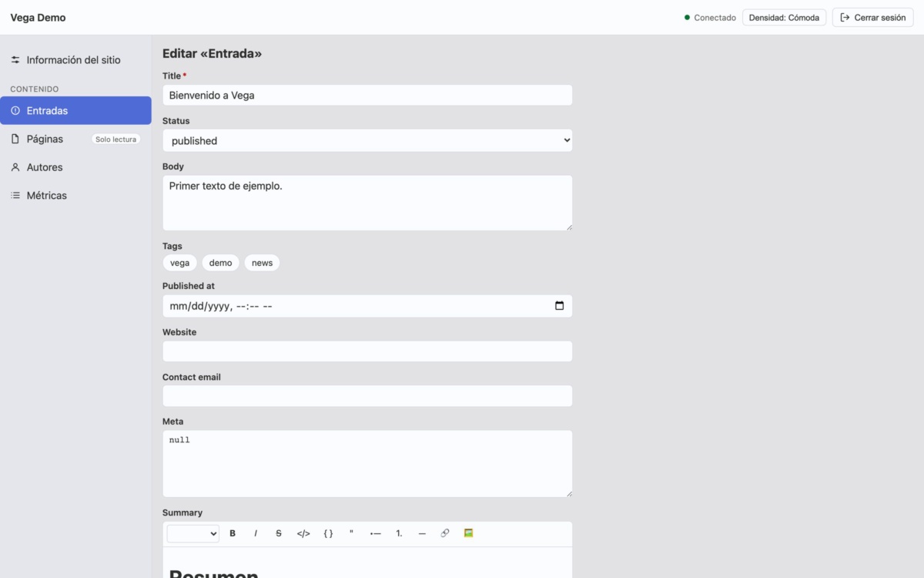Insert a code block with braces button
This screenshot has width=924, height=578.
328,533
